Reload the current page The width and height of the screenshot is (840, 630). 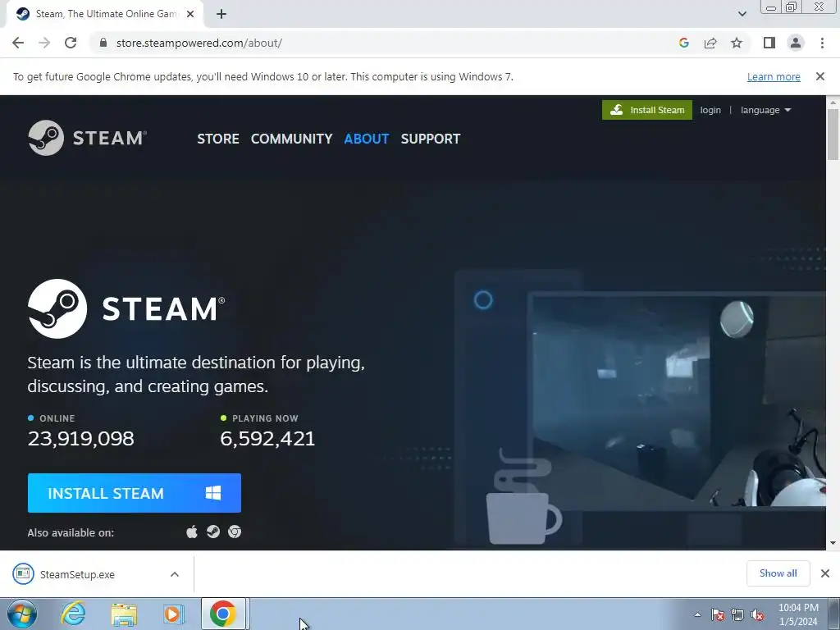coord(71,43)
